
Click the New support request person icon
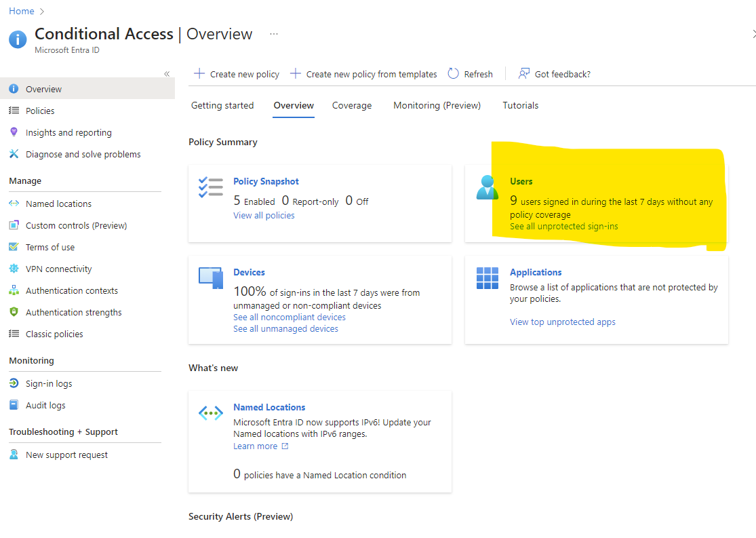(x=14, y=455)
